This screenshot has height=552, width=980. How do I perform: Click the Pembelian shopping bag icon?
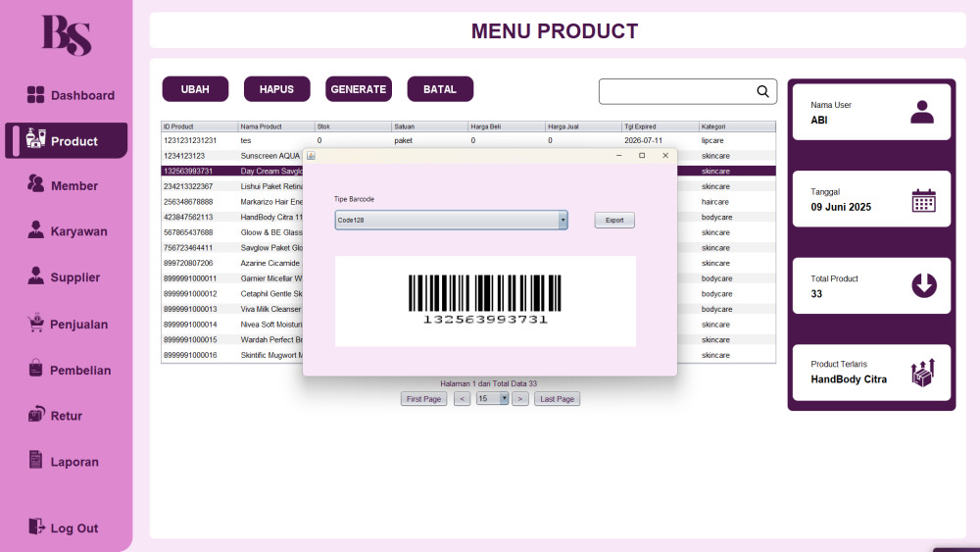pos(35,368)
